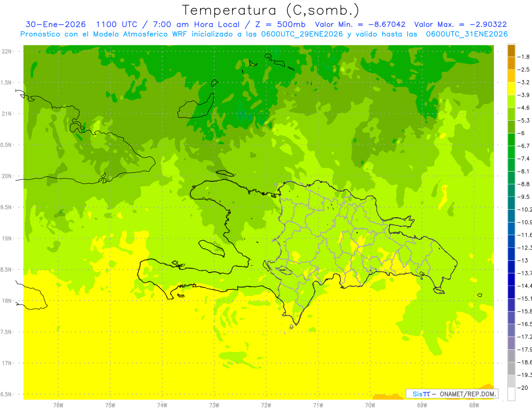Click light gray swatch just above -20
The height and width of the screenshot is (411, 532).
[511, 381]
